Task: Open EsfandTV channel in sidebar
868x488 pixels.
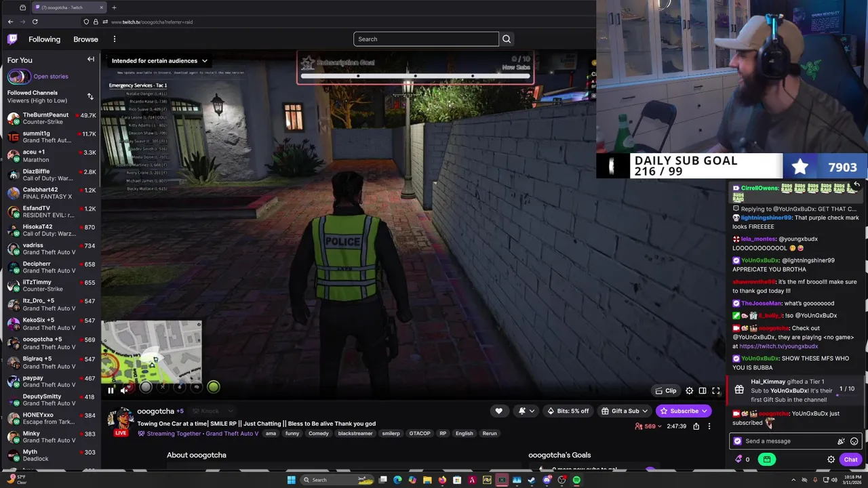Action: click(x=51, y=211)
